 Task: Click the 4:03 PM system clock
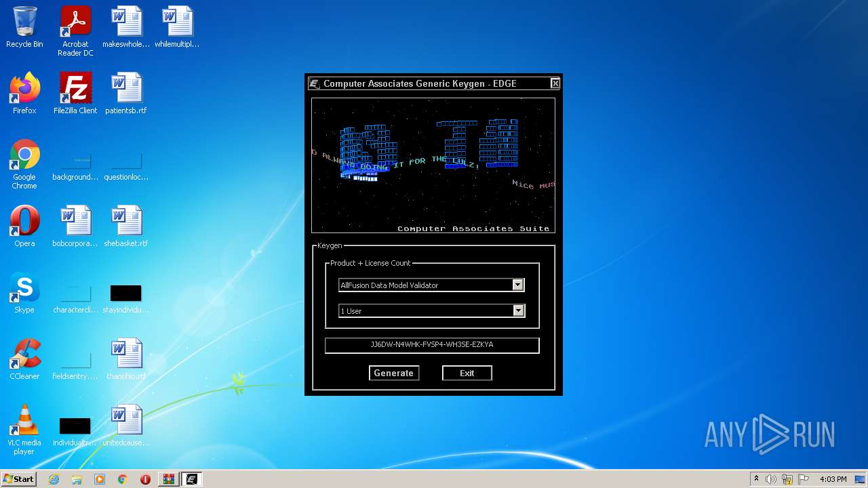tap(833, 479)
